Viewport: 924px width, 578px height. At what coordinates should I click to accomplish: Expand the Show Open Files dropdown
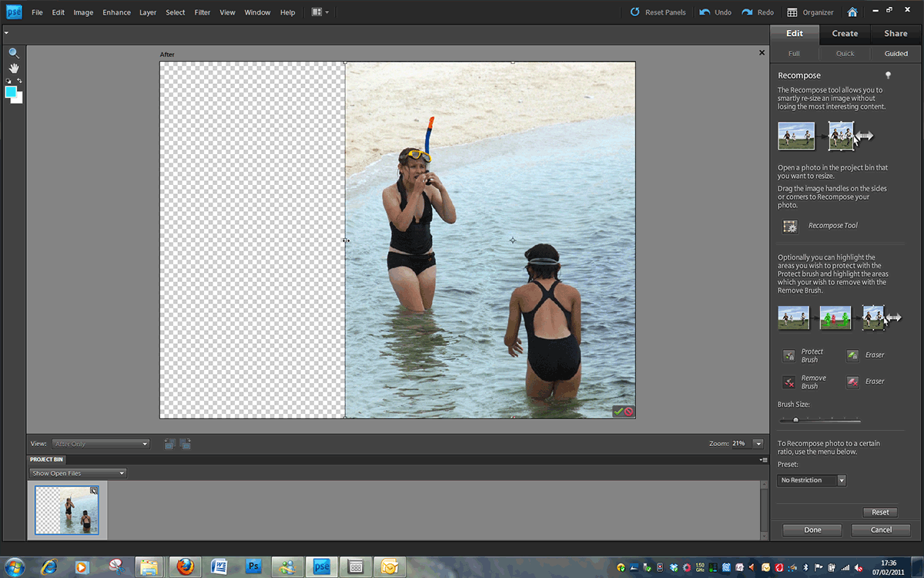point(78,473)
